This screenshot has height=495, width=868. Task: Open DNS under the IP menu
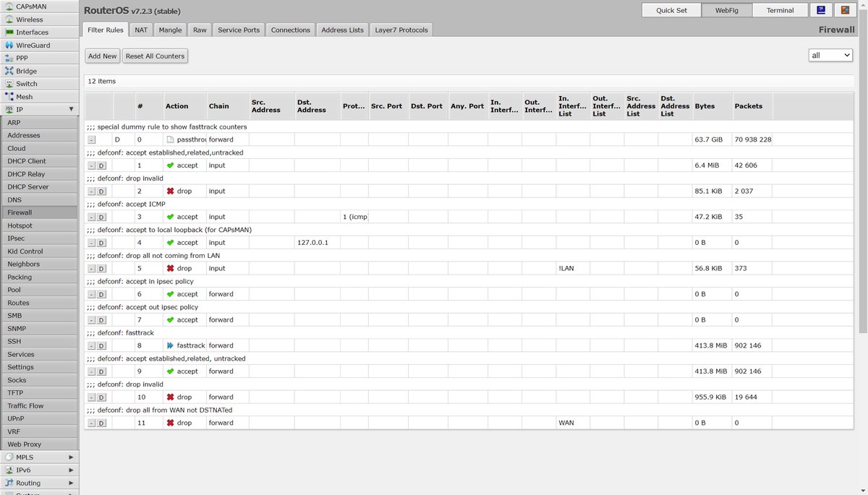coord(39,199)
